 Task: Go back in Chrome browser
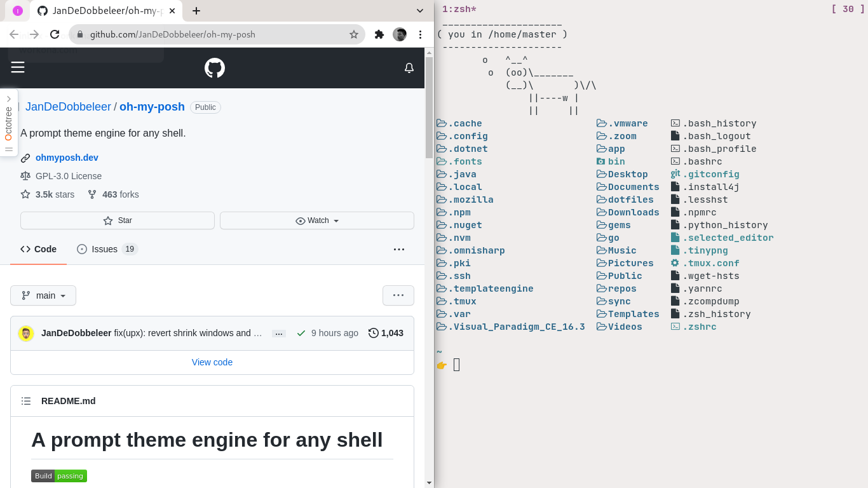(x=14, y=34)
